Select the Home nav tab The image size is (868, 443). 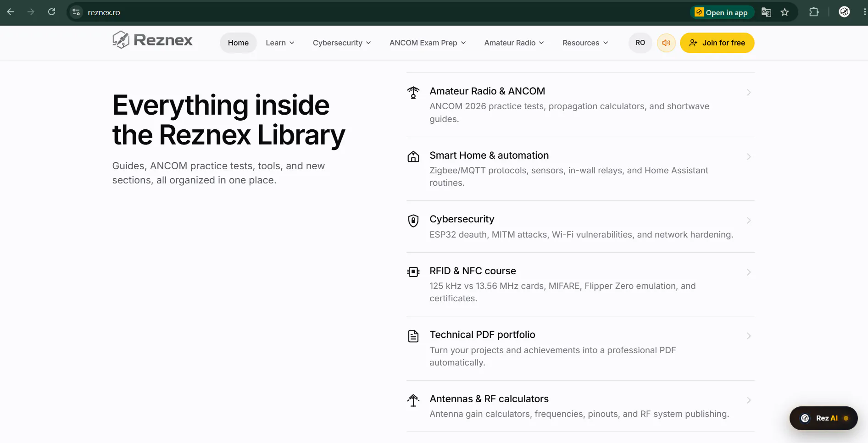[x=238, y=43]
